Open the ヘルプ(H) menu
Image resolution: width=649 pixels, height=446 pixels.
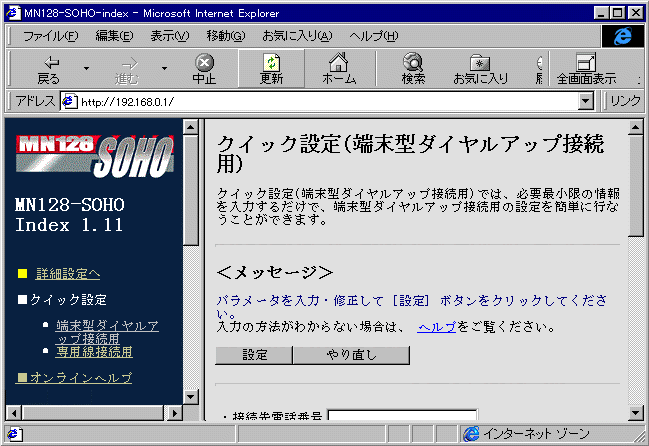click(x=373, y=36)
